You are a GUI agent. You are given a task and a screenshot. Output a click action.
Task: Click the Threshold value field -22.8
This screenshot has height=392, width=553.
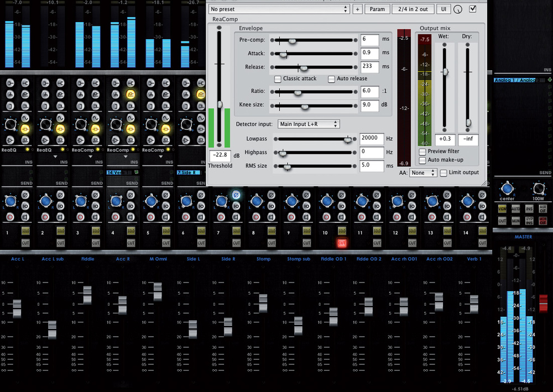click(220, 155)
